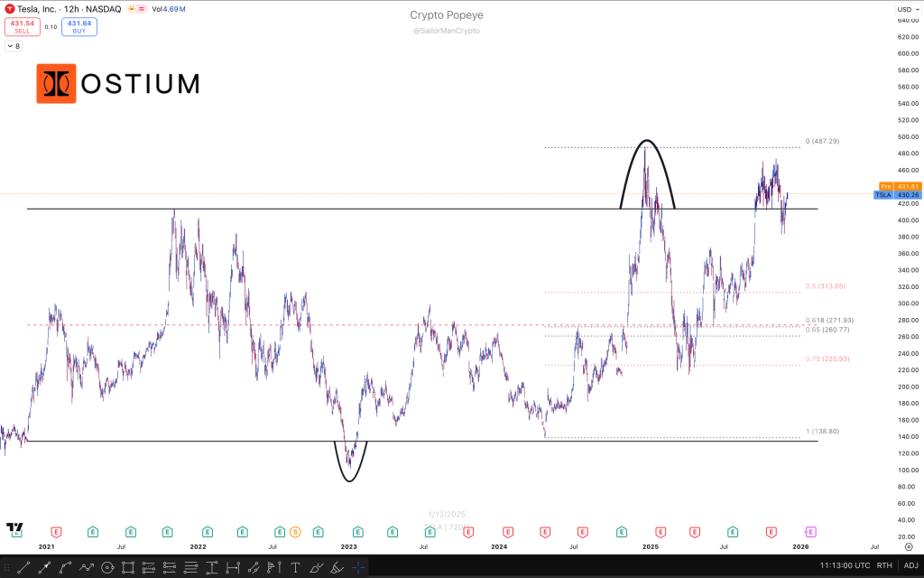Toggle the pre-market session sun indicator

pos(130,9)
